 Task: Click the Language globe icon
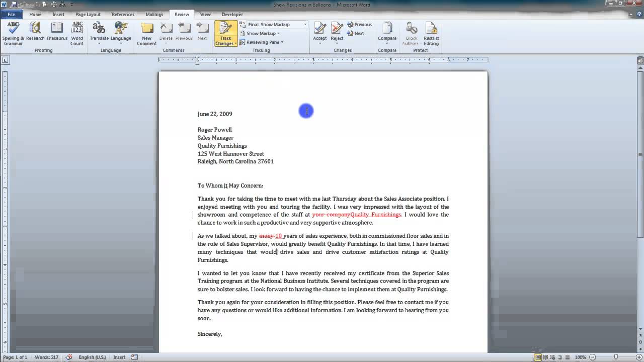pos(121,28)
